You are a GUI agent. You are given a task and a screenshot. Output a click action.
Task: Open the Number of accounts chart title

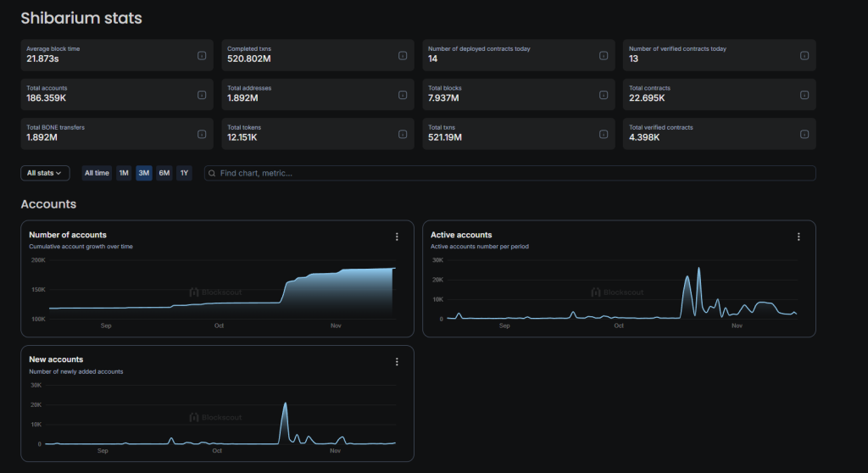(68, 235)
